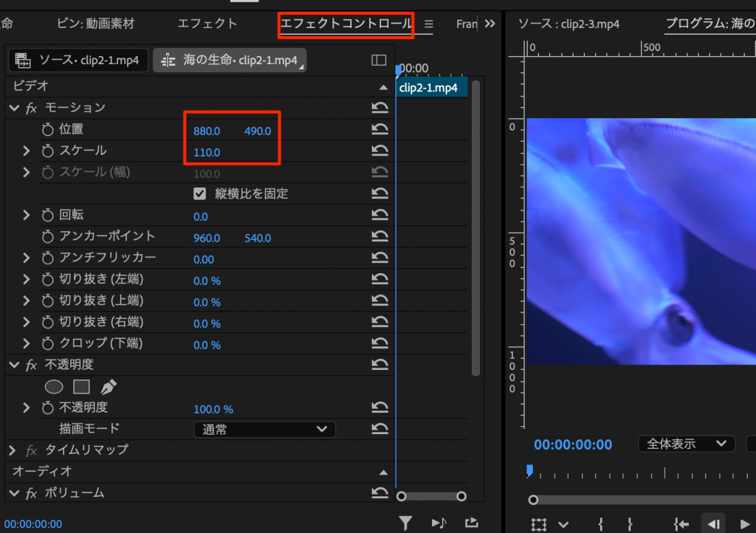Collapse the モーション effect group
This screenshot has height=533, width=756.
click(x=13, y=108)
